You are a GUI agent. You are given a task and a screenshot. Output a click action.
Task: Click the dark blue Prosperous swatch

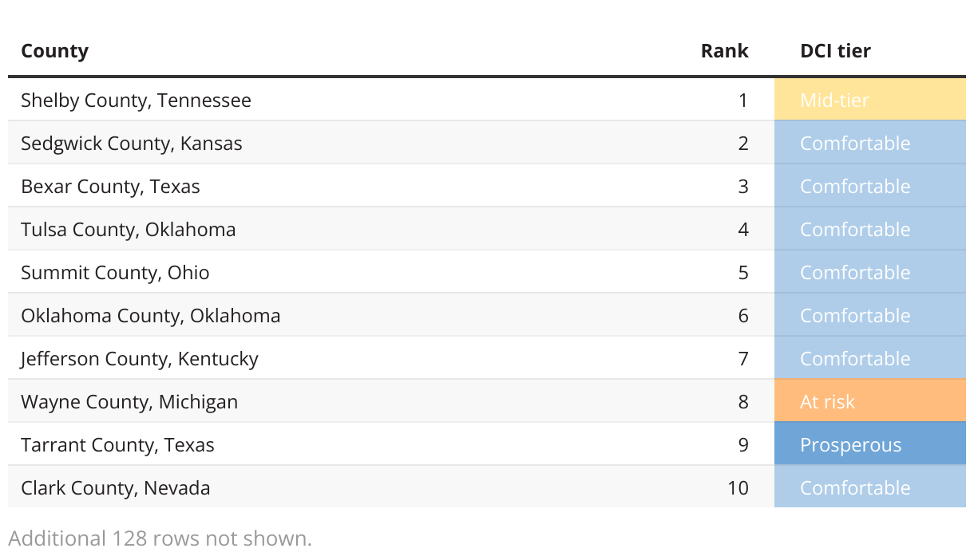tap(869, 445)
